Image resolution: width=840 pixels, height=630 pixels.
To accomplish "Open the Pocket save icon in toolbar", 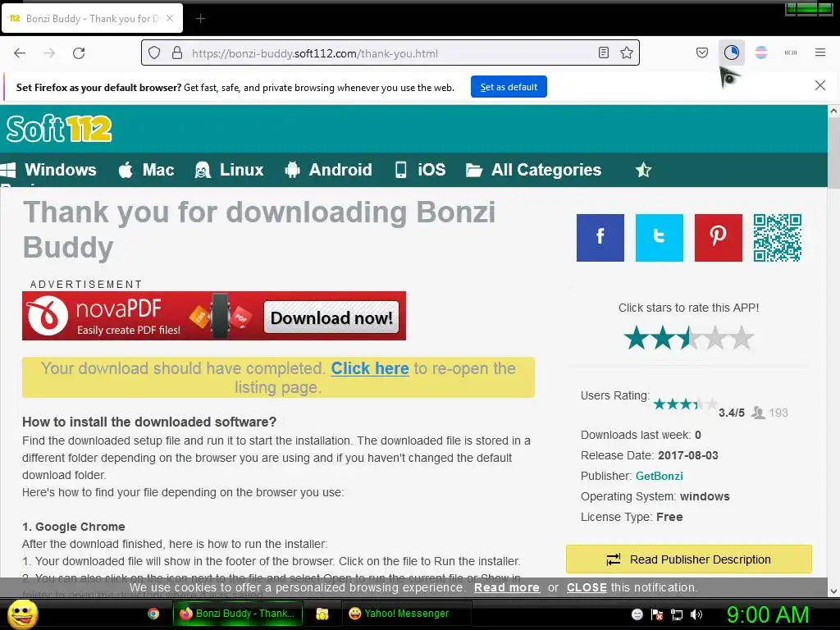I will pyautogui.click(x=702, y=53).
